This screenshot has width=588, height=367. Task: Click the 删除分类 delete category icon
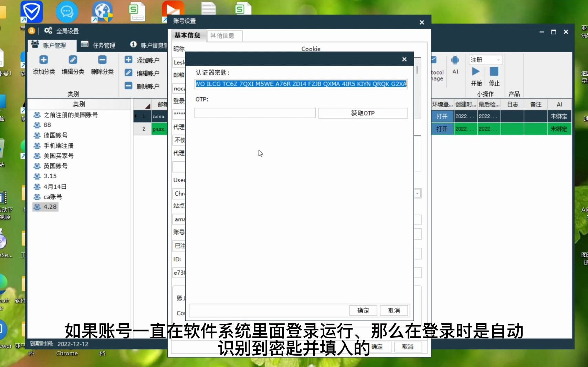coord(102,60)
